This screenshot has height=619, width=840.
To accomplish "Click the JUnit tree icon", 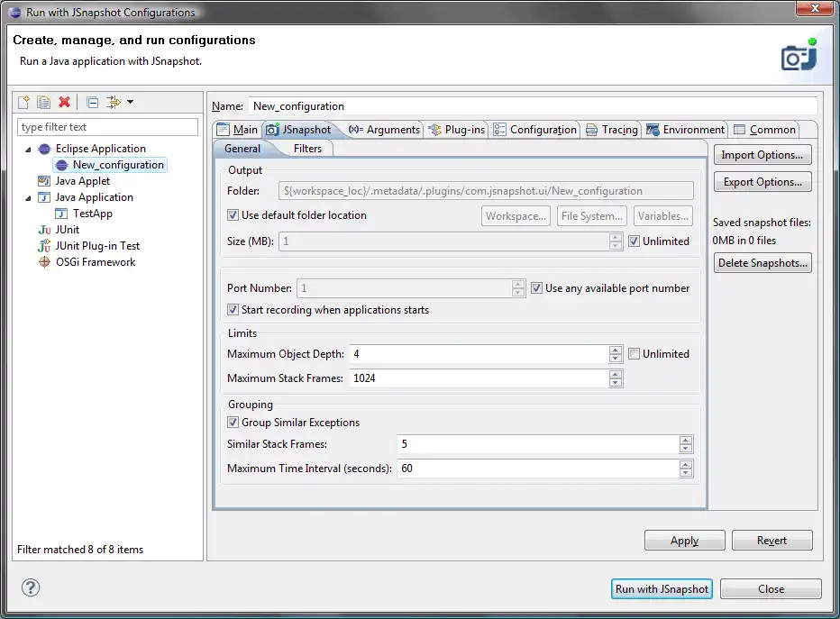I will tap(44, 230).
